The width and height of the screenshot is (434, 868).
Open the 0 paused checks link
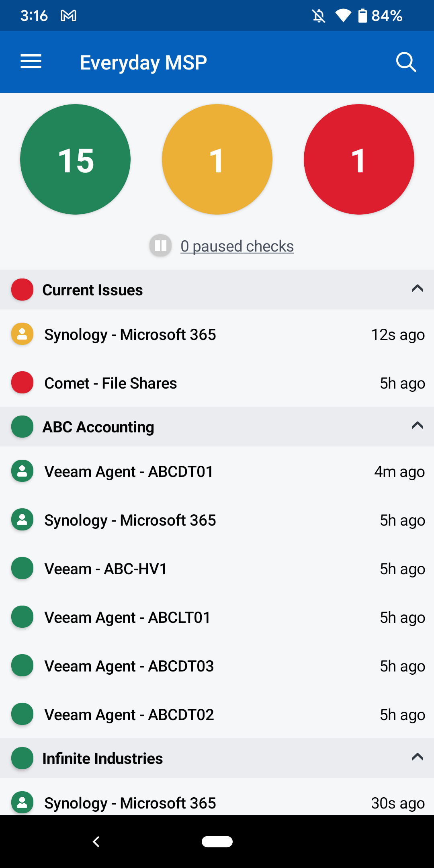click(x=237, y=246)
